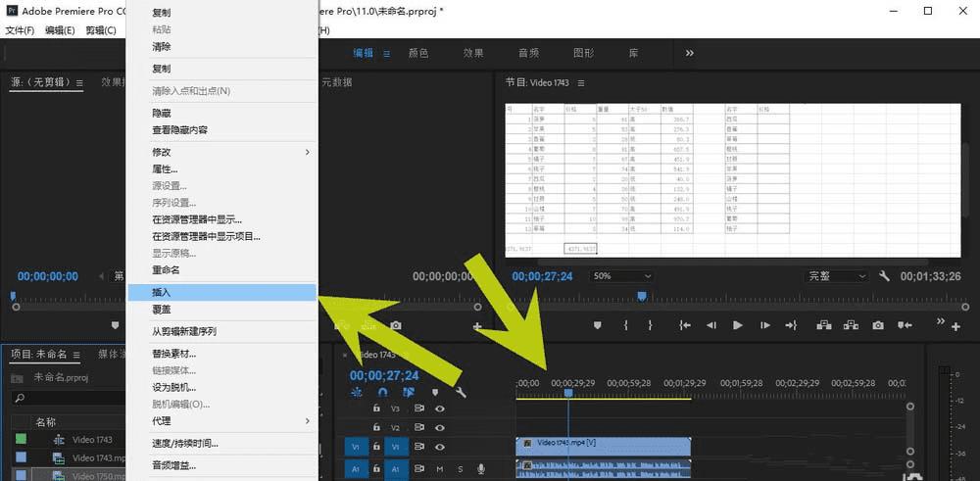Image resolution: width=980 pixels, height=481 pixels.
Task: Click the microphone voice-over record icon on A1
Action: coord(480,469)
